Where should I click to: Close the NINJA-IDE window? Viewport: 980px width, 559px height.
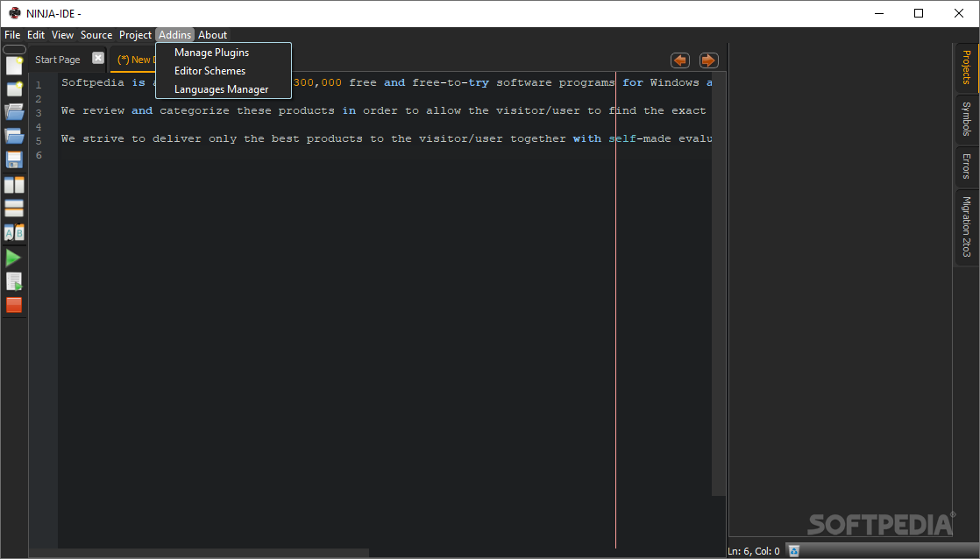[959, 13]
